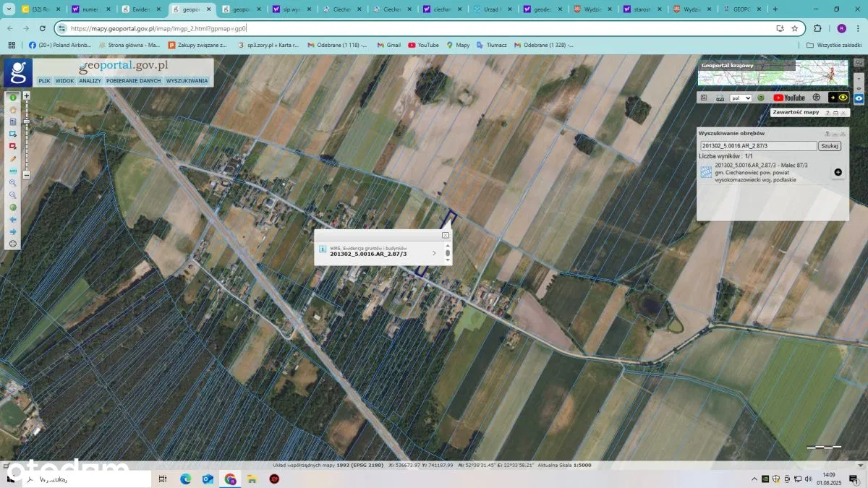Viewport: 868px width, 488px height.
Task: Maximize the Zawartość mapy panel
Action: coord(835,113)
